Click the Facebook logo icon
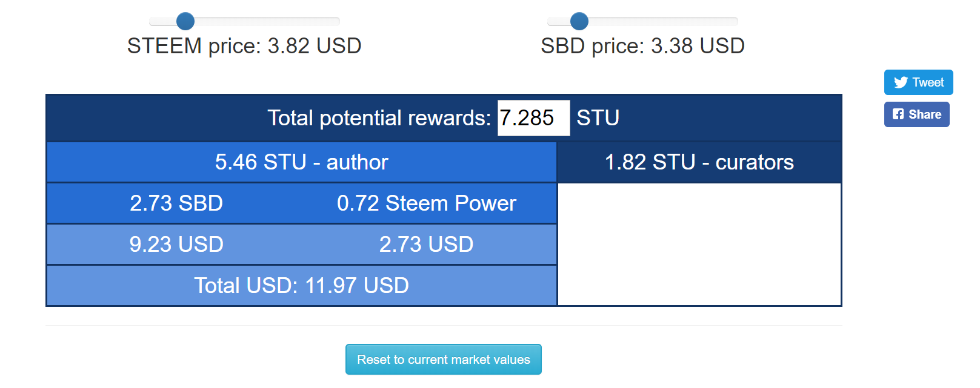The width and height of the screenshot is (980, 388). click(898, 114)
